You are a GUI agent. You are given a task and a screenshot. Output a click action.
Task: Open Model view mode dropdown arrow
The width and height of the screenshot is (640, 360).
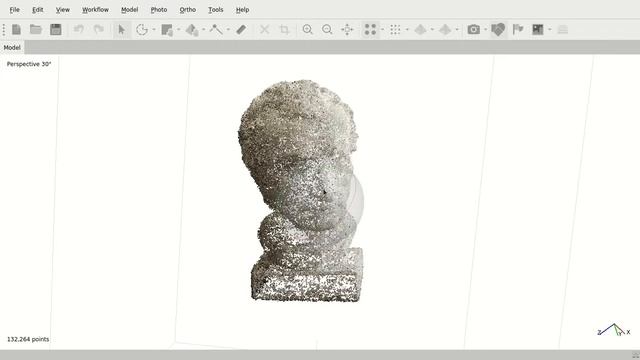click(x=432, y=29)
